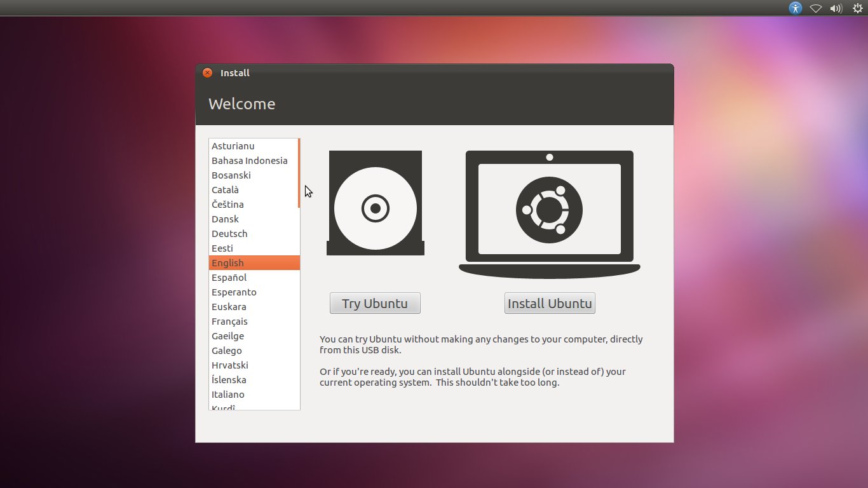Screen dimensions: 868x488
Task: Select Bosanski in language list
Action: coord(254,175)
